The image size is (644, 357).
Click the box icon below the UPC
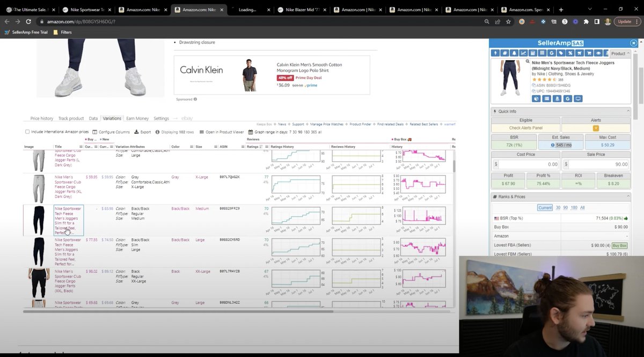click(x=536, y=99)
